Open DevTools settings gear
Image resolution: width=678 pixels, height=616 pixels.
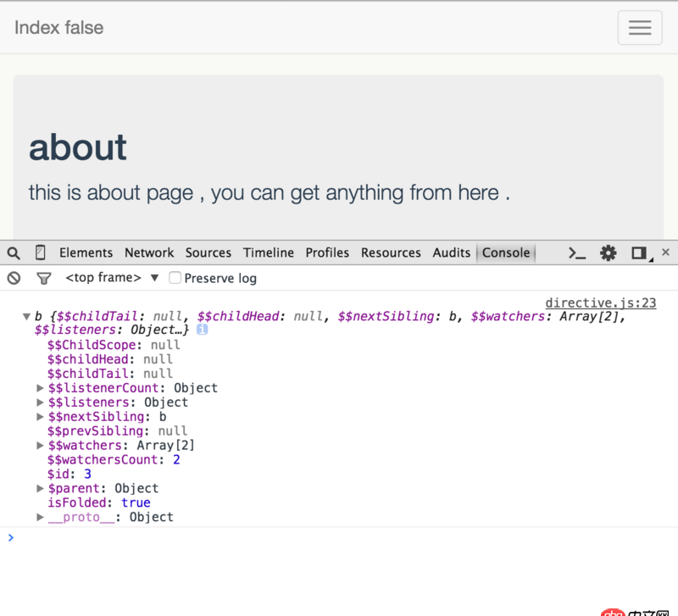pos(608,253)
